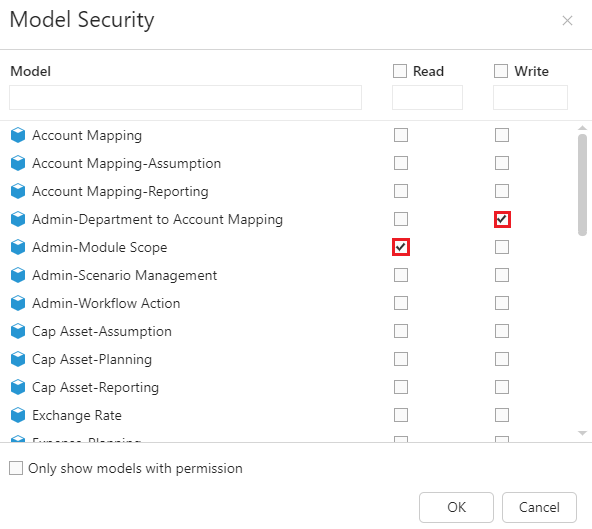Enable Write for Cap Asset-Assumption
This screenshot has height=529, width=592.
(x=502, y=331)
